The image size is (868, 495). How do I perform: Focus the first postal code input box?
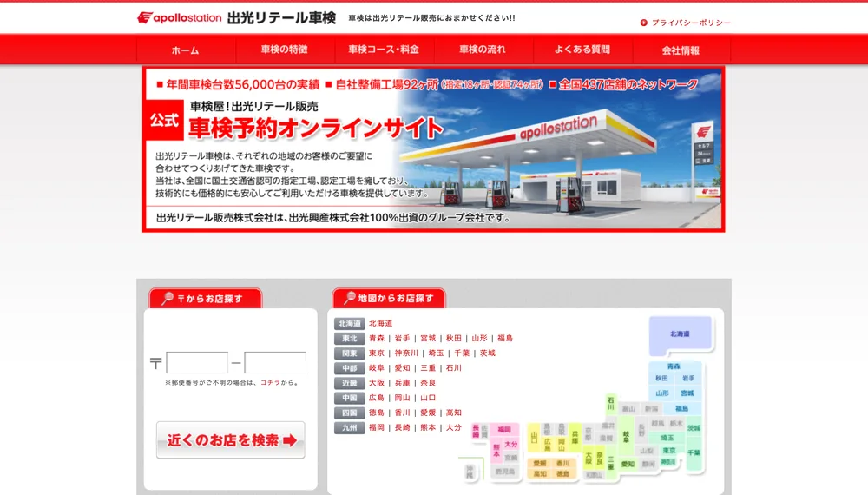tap(197, 363)
